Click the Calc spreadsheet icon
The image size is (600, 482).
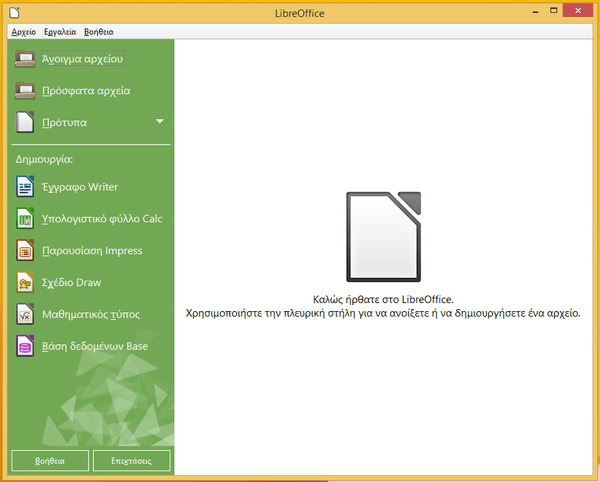pyautogui.click(x=25, y=218)
